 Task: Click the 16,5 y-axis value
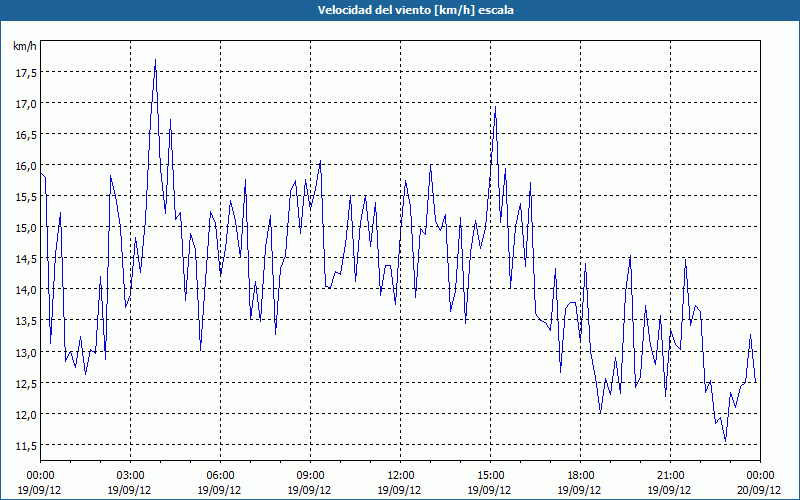(27, 135)
